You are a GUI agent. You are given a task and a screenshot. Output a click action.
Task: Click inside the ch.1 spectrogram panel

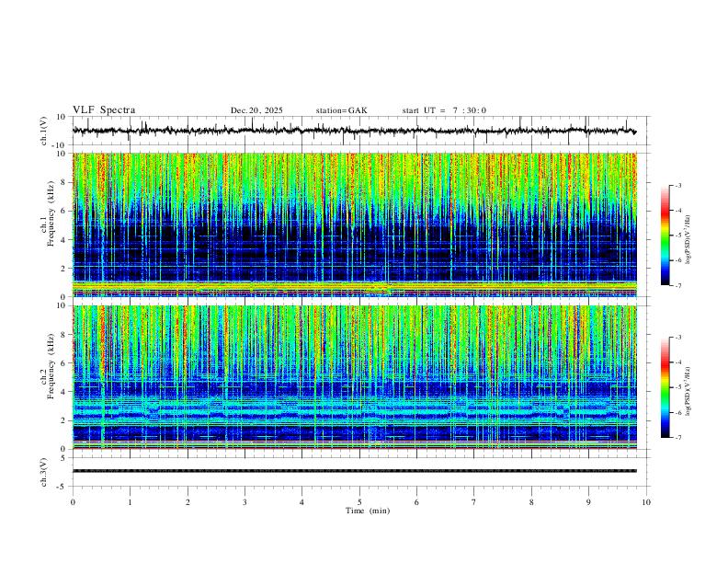(354, 224)
